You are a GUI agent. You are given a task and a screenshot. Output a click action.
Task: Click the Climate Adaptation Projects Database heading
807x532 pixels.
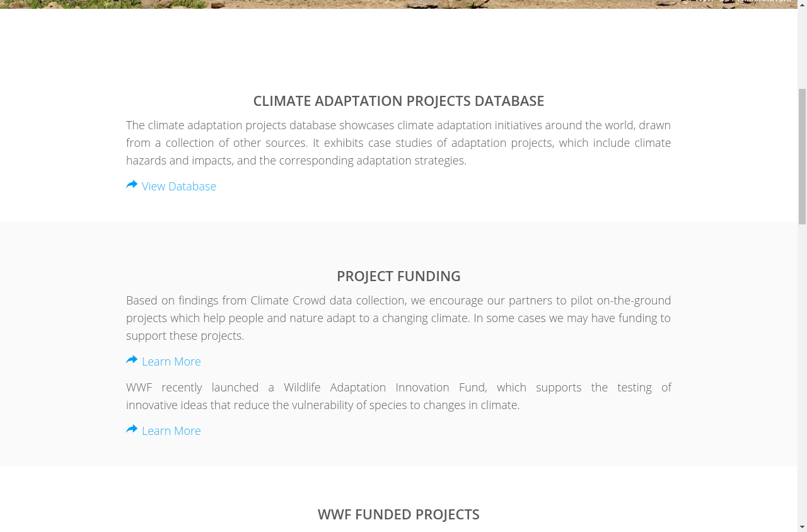click(398, 101)
